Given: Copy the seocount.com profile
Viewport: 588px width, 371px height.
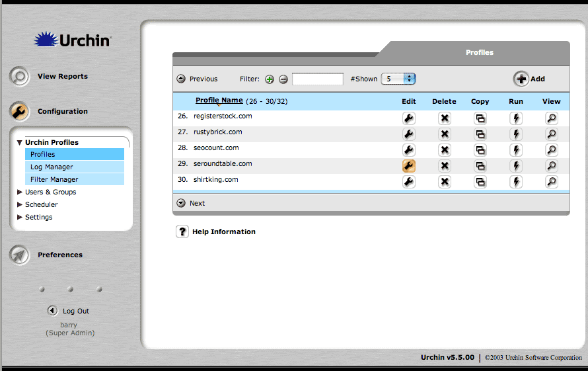Looking at the screenshot, I should [x=480, y=150].
